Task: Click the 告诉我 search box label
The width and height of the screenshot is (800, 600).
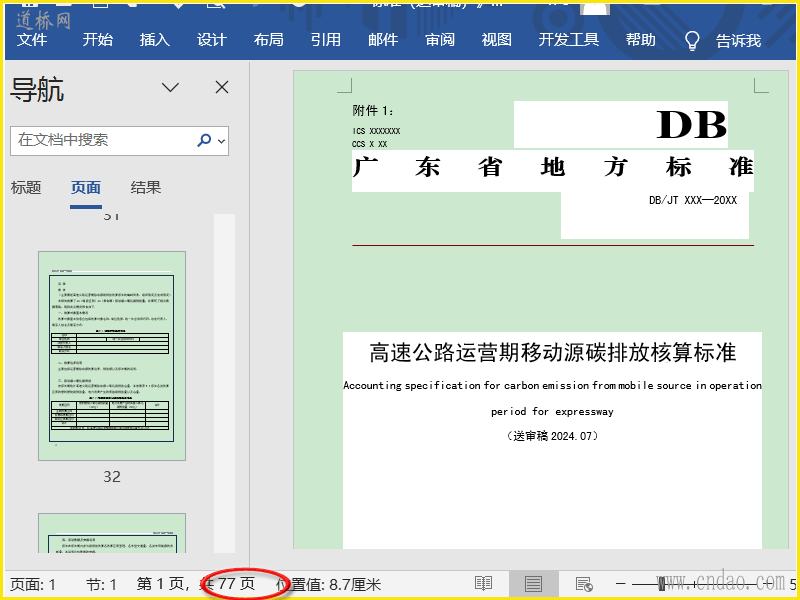Action: point(738,40)
